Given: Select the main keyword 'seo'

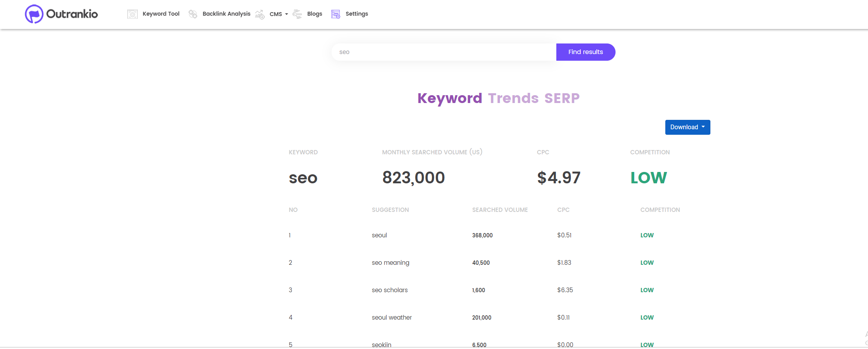Looking at the screenshot, I should [x=303, y=178].
